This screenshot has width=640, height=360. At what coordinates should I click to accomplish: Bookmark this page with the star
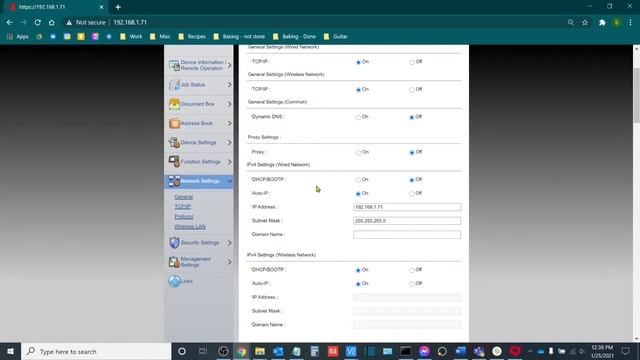pyautogui.click(x=585, y=22)
